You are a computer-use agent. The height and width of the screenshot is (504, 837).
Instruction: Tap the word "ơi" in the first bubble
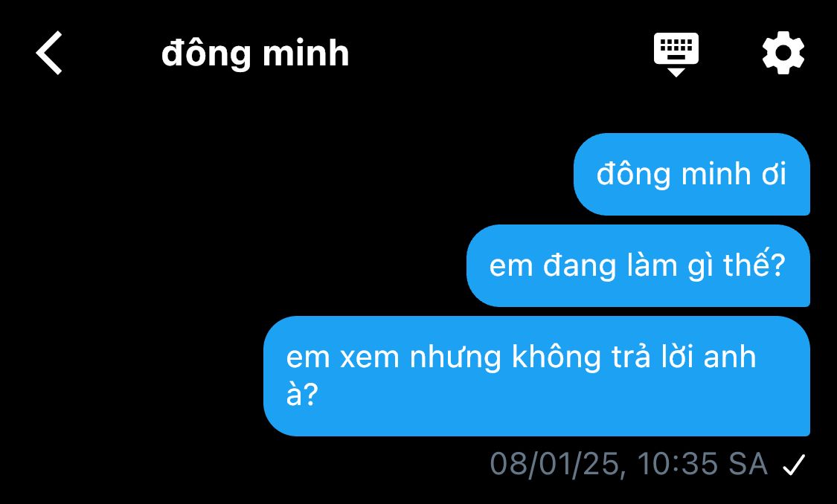(774, 175)
